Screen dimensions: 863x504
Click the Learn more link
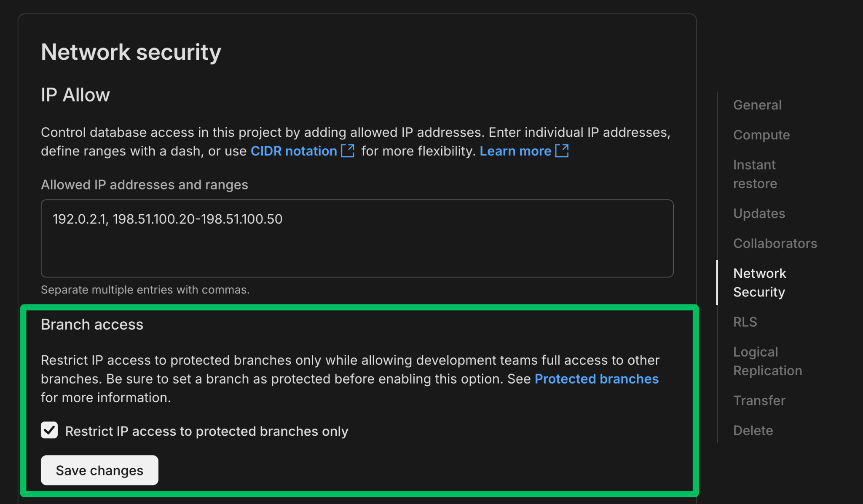(x=515, y=151)
